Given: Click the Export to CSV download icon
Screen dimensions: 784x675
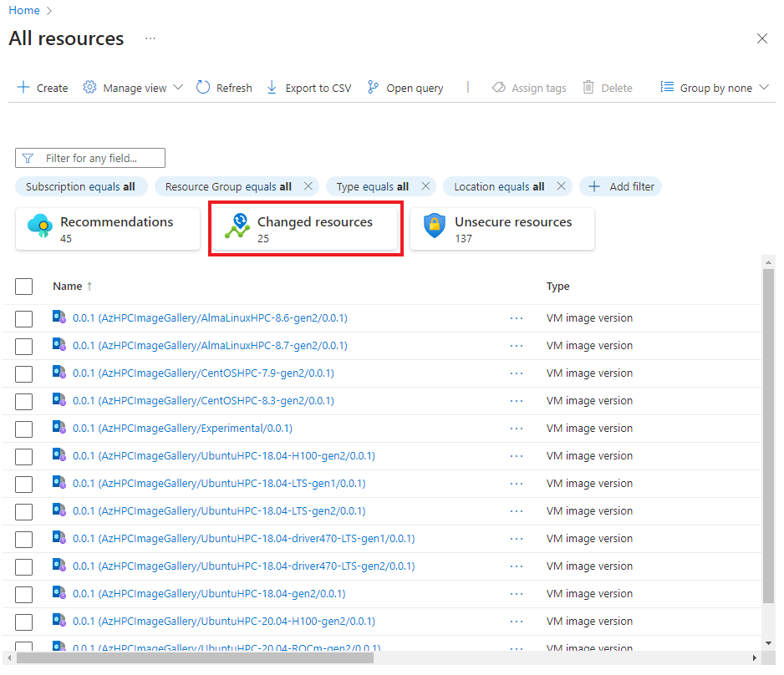Looking at the screenshot, I should 272,88.
